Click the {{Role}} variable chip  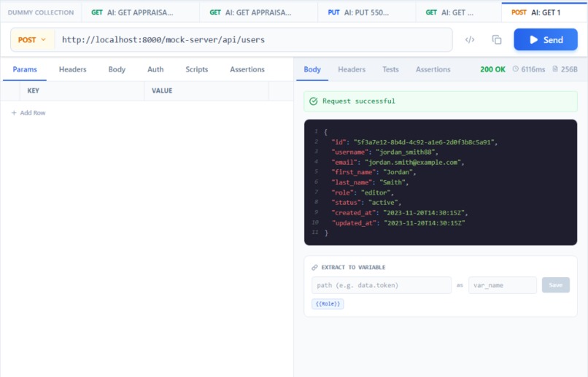(328, 303)
